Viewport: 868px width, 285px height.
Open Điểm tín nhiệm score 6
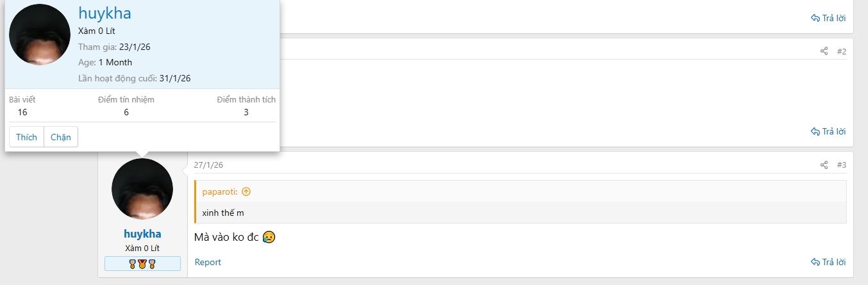tap(126, 112)
